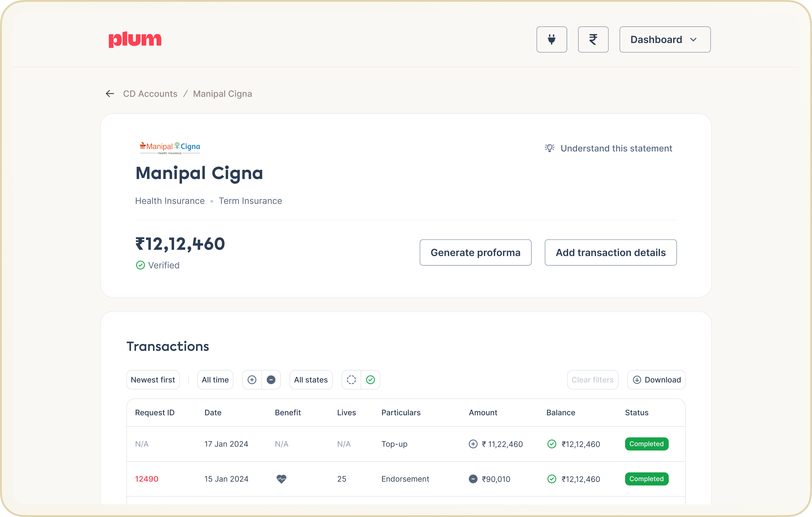
Task: Click the lightbulb icon beside Understand this statement
Action: point(549,148)
